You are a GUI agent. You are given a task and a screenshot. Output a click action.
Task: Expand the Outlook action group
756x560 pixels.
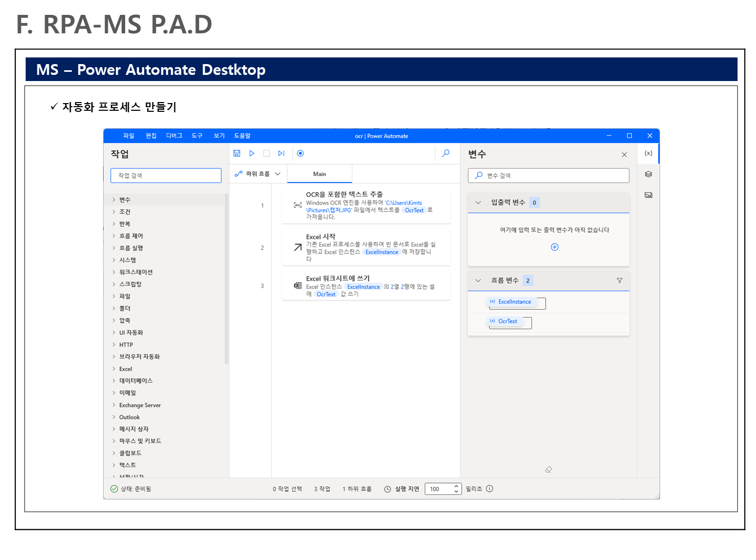tap(114, 417)
